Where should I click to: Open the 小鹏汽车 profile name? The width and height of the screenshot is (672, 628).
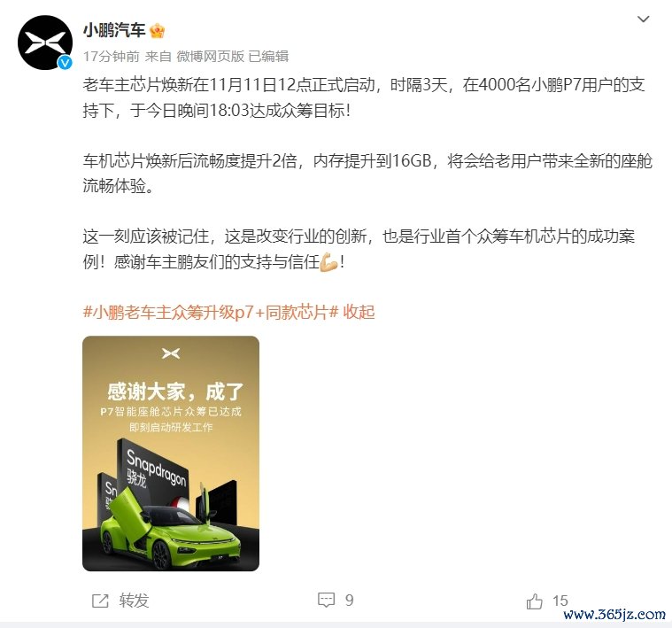(x=114, y=30)
